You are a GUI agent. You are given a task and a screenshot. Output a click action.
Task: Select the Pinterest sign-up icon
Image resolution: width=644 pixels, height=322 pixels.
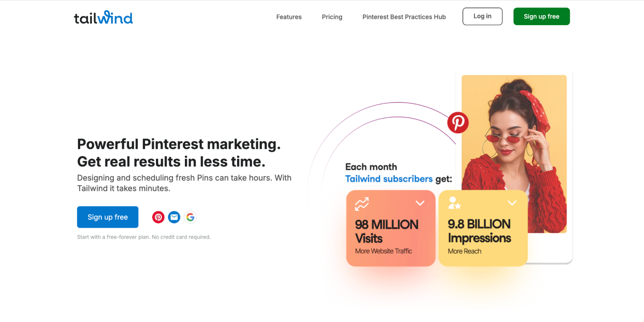158,217
